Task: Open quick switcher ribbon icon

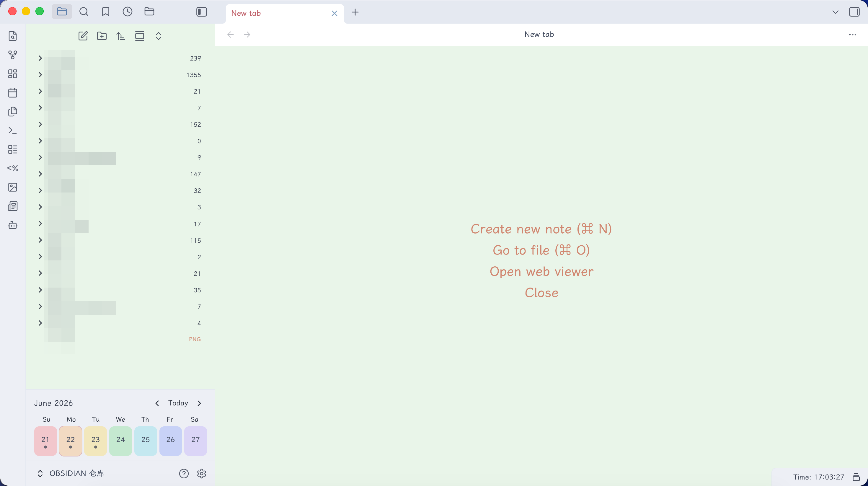Action: tap(13, 36)
